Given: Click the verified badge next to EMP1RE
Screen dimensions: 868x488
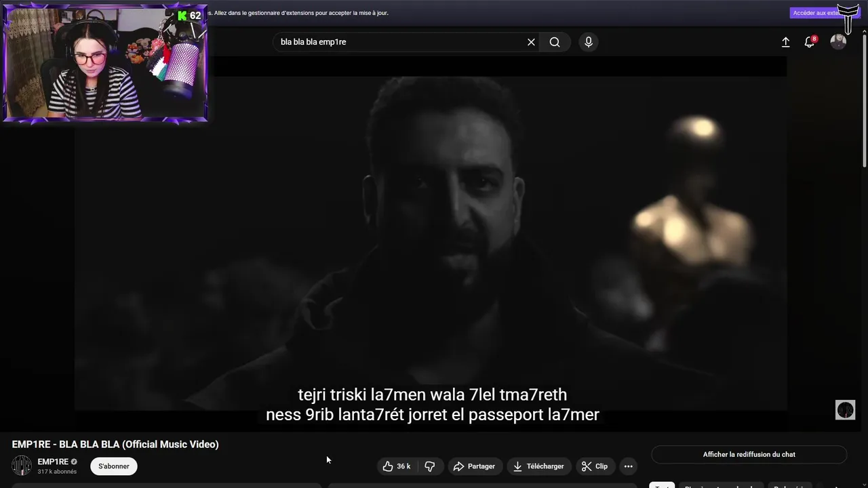Looking at the screenshot, I should click(74, 462).
